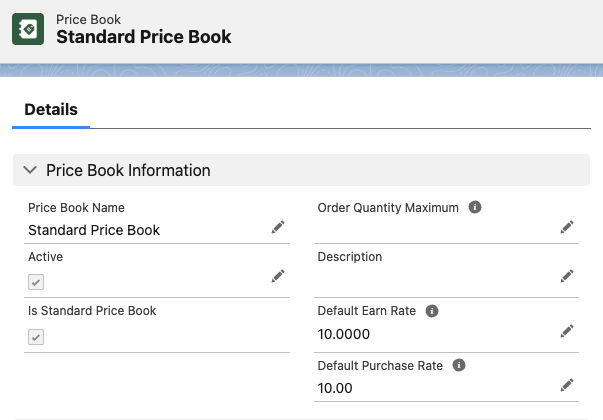Click the 10.0000 earn rate value
The width and height of the screenshot is (603, 420).
(345, 333)
